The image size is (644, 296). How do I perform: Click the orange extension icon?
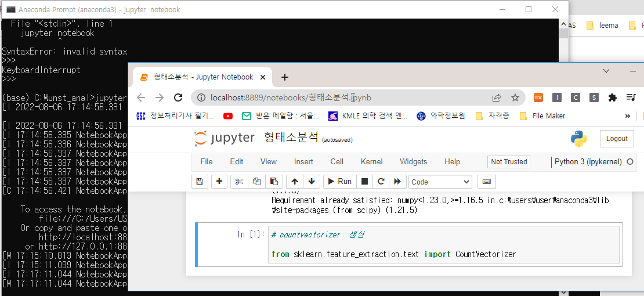(538, 98)
